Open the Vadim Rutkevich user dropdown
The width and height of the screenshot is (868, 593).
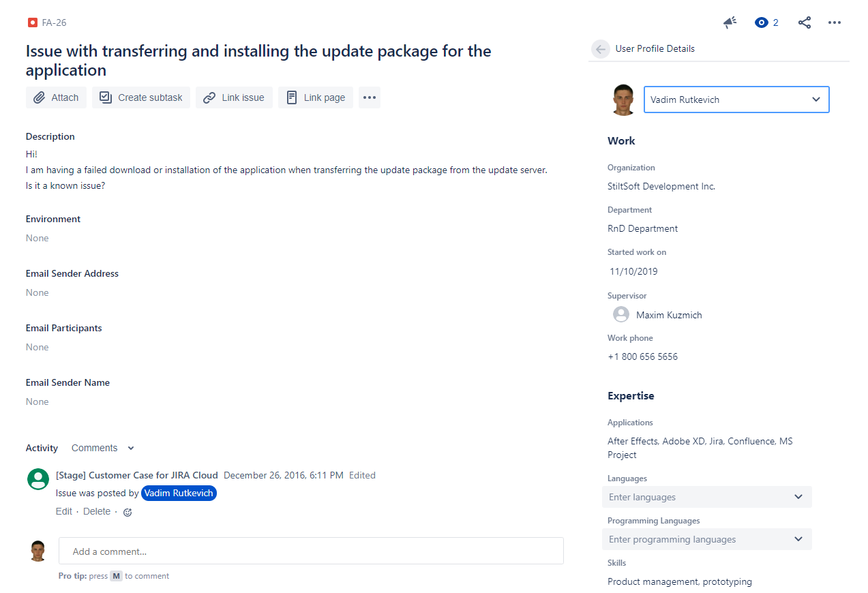736,100
